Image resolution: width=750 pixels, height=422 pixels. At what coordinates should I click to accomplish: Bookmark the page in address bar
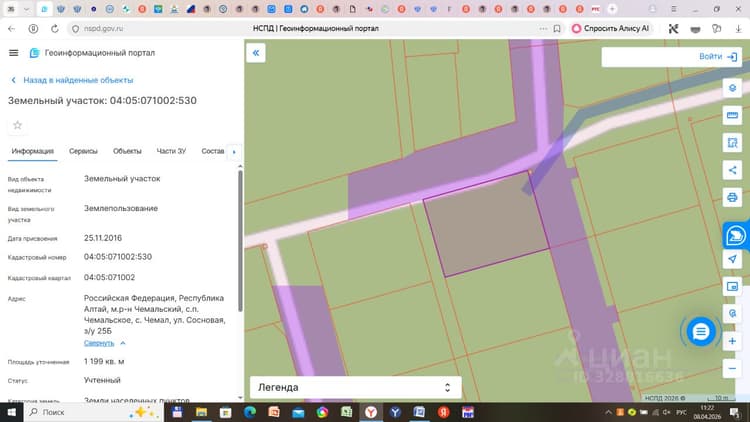pos(557,29)
